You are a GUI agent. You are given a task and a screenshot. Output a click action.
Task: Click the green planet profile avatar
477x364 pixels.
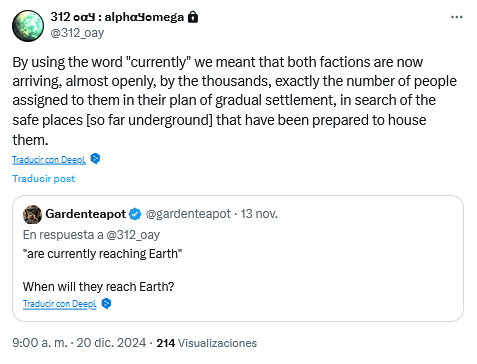pyautogui.click(x=28, y=26)
